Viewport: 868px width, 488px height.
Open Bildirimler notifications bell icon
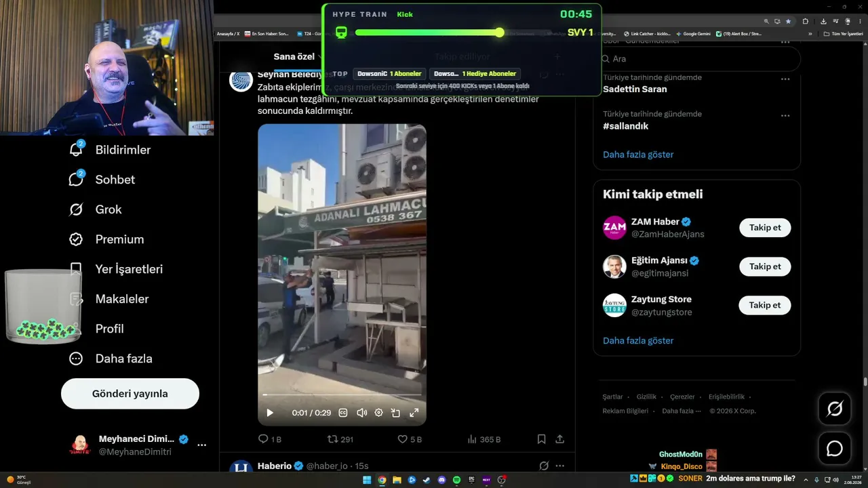76,150
